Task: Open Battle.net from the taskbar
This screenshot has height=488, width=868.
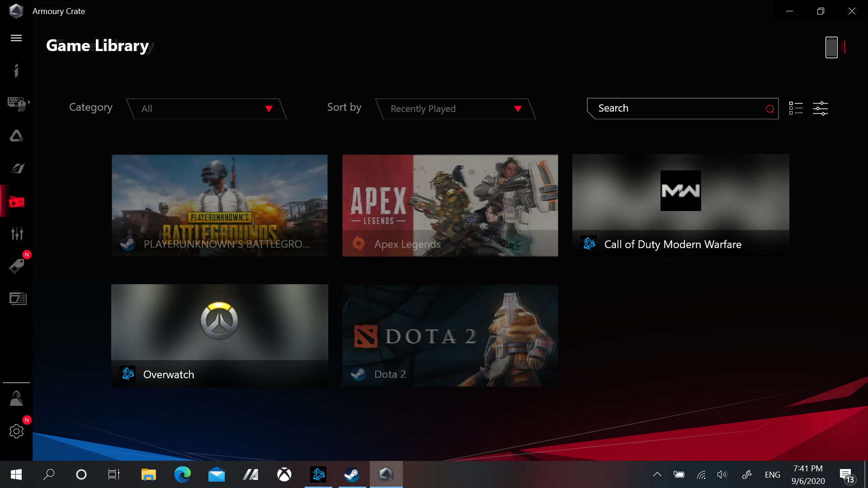Action: click(x=318, y=474)
